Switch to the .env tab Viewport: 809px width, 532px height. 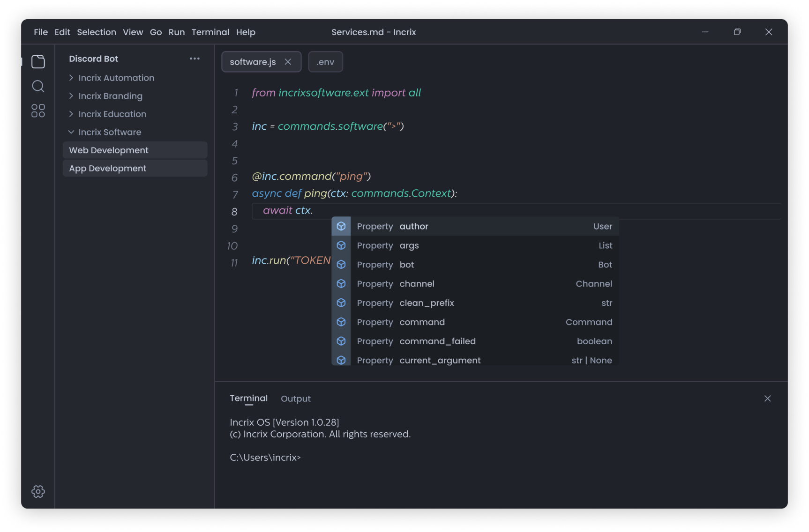pos(325,62)
